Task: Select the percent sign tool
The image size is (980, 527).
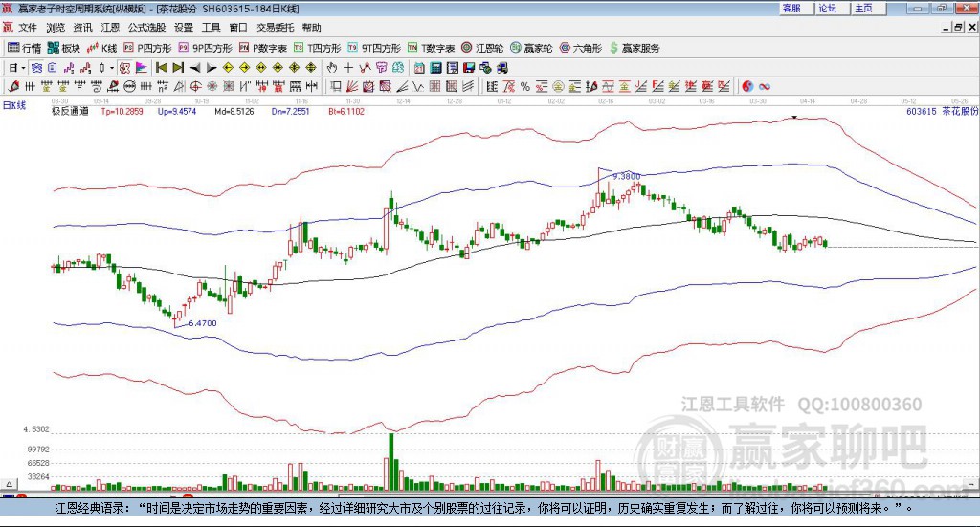Action: [525, 86]
